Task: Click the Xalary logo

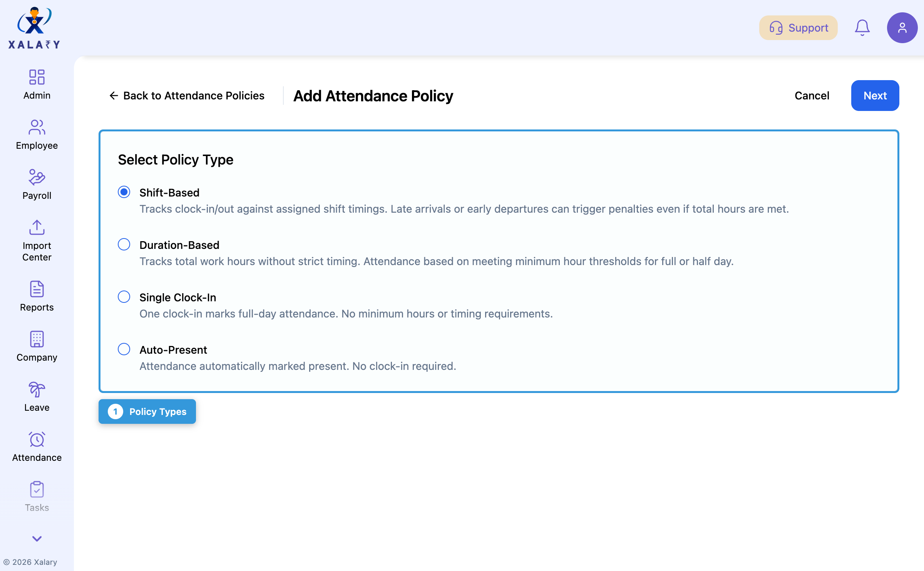Action: (35, 26)
